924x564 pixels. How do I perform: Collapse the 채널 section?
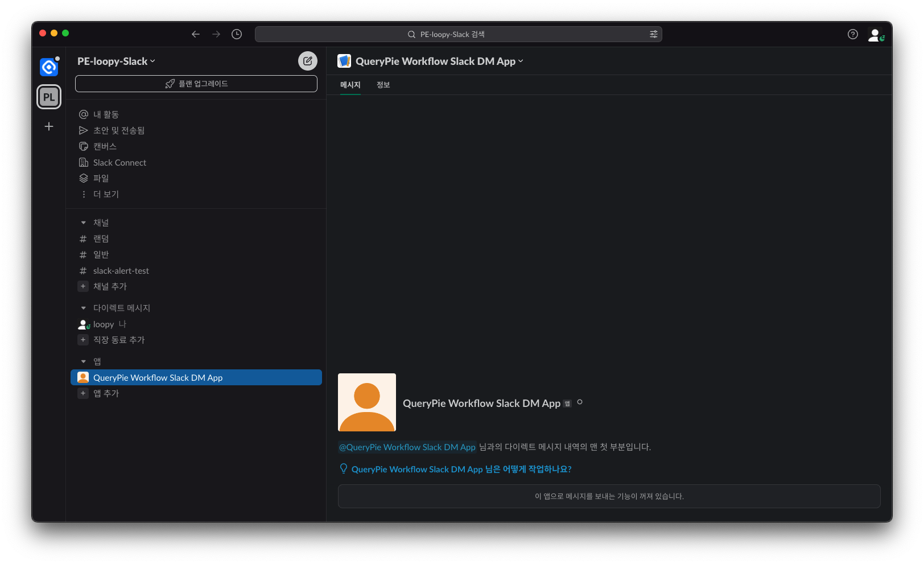[x=84, y=223]
